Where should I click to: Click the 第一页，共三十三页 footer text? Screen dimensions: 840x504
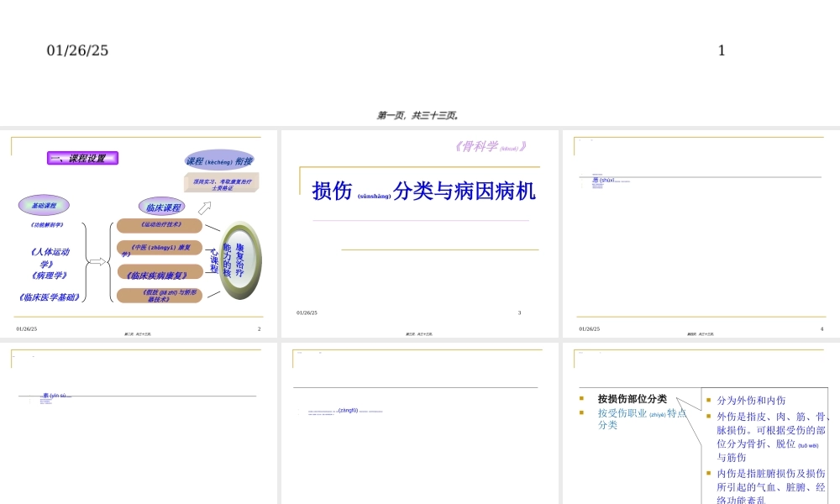(419, 114)
